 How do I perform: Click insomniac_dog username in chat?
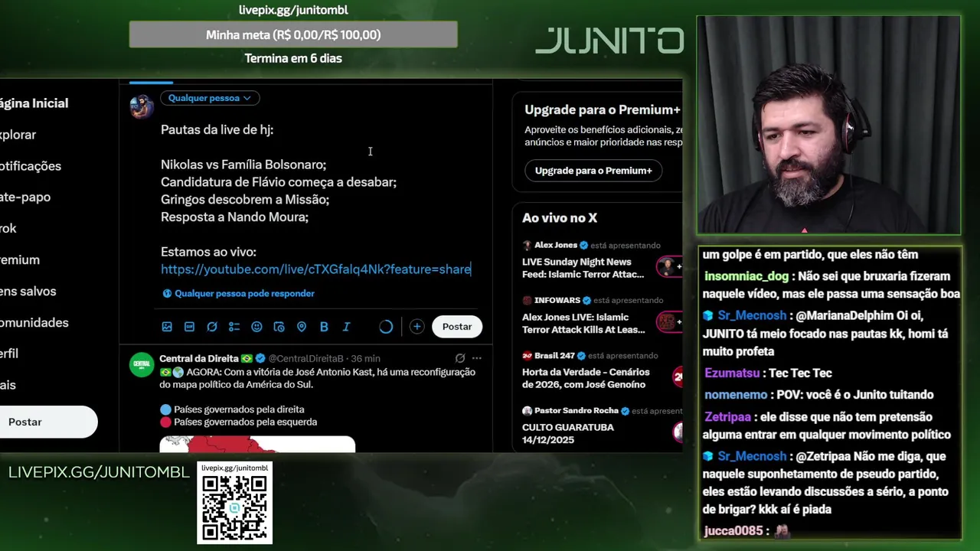(x=746, y=276)
